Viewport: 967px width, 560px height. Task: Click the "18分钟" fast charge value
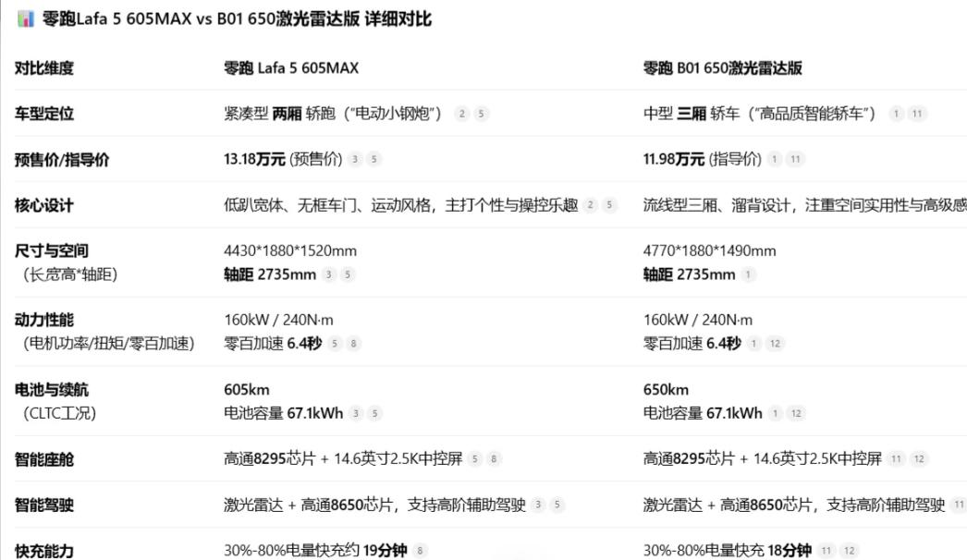point(790,550)
